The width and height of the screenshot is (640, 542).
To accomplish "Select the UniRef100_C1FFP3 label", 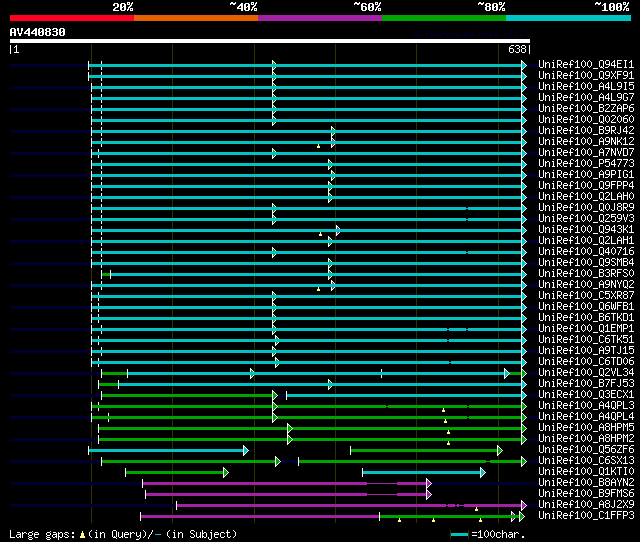I will [586, 516].
